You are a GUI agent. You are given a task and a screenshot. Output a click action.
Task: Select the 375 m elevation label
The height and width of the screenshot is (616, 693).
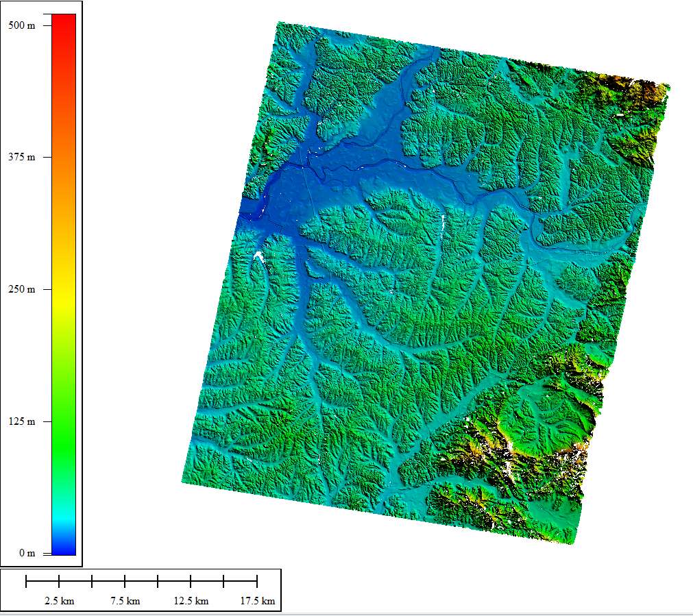[21, 157]
